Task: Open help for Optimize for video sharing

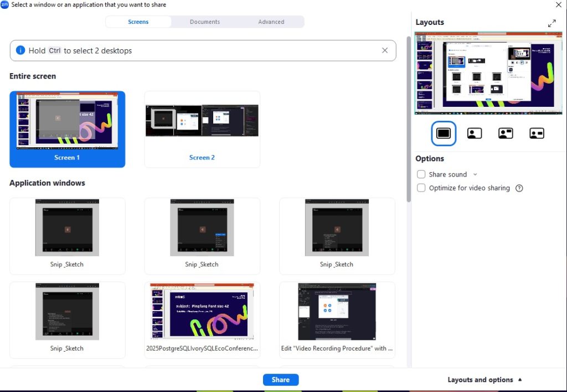Action: [519, 188]
